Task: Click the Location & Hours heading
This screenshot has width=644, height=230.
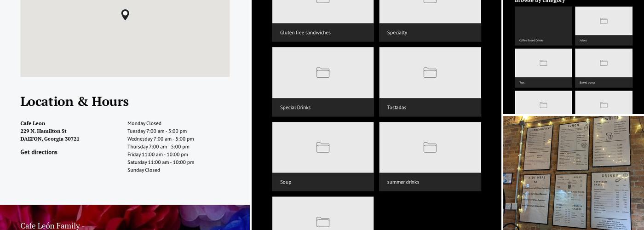Action: click(x=75, y=101)
